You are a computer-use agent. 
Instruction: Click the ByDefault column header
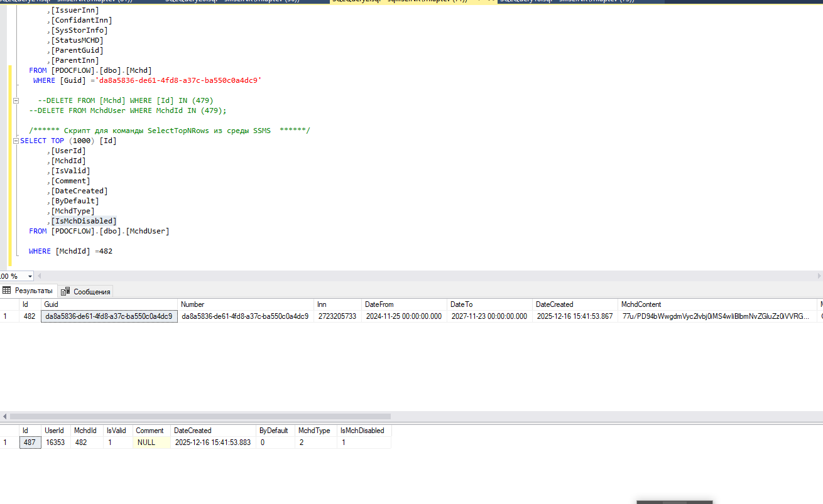(276, 431)
